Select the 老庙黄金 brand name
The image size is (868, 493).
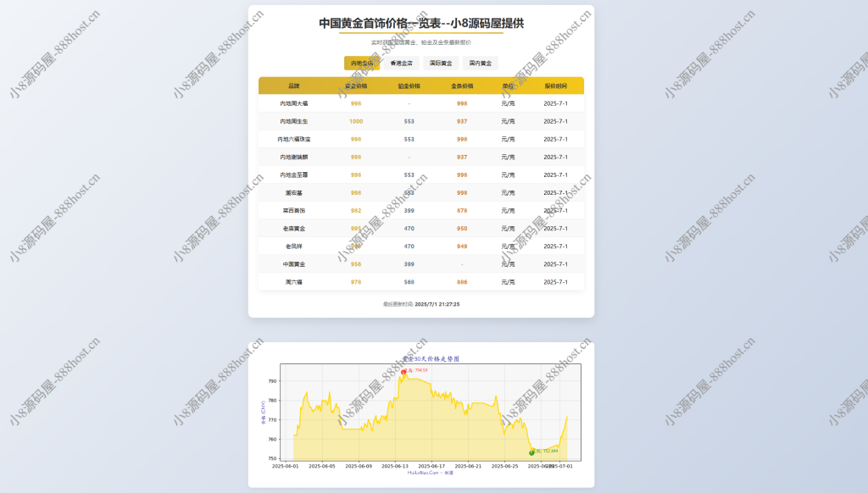294,229
